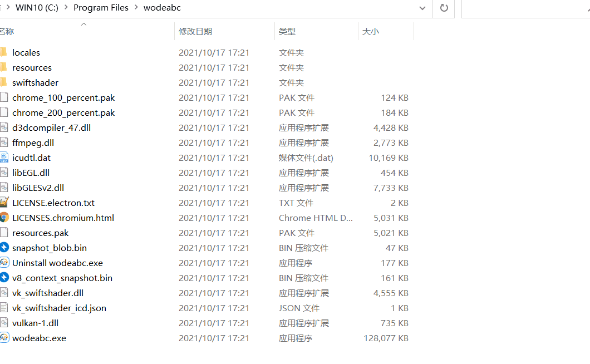Screen dimensions: 590x364
Task: Click the icudtl.dat media file icon
Action: click(4, 158)
